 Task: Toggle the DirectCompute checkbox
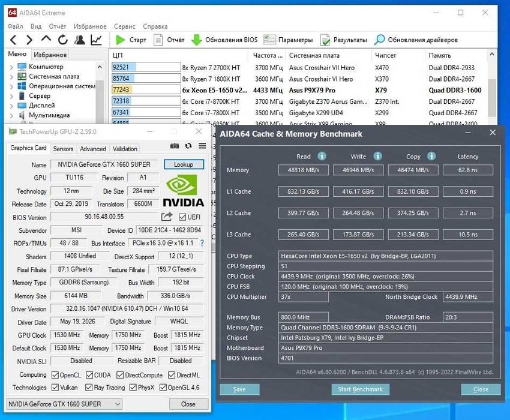[x=120, y=375]
